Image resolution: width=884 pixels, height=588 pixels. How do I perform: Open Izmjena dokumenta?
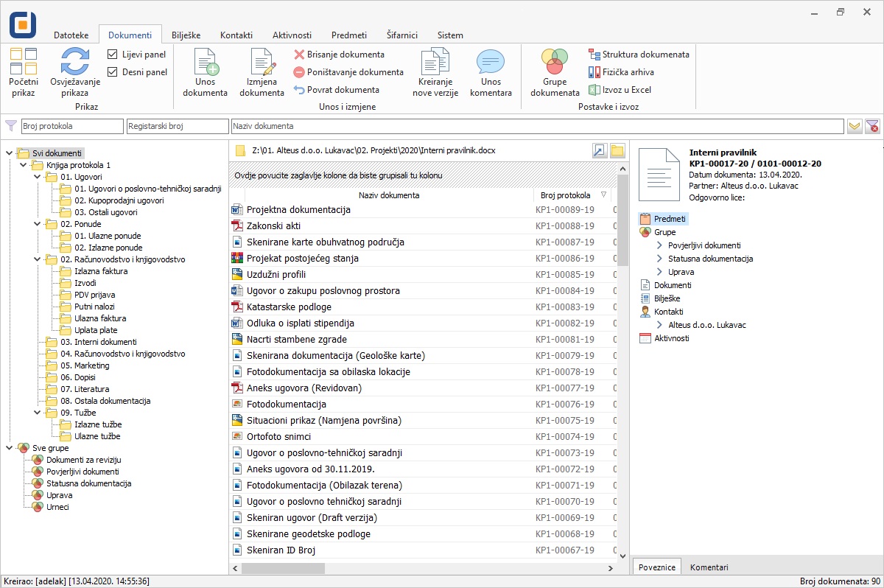coord(261,71)
